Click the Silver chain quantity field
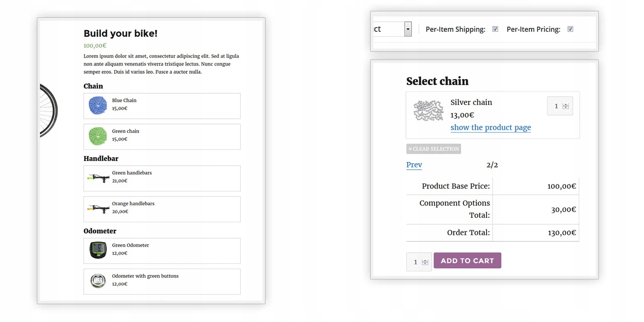 pos(556,106)
